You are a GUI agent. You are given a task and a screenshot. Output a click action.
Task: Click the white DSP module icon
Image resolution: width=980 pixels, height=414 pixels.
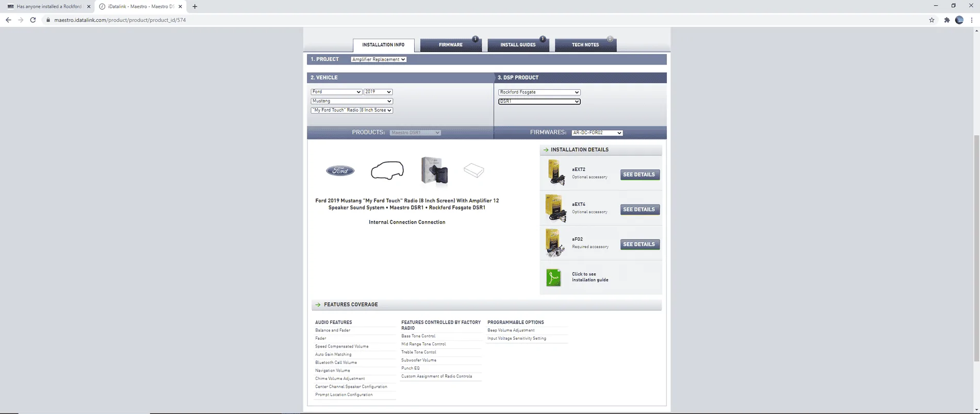[x=473, y=170]
